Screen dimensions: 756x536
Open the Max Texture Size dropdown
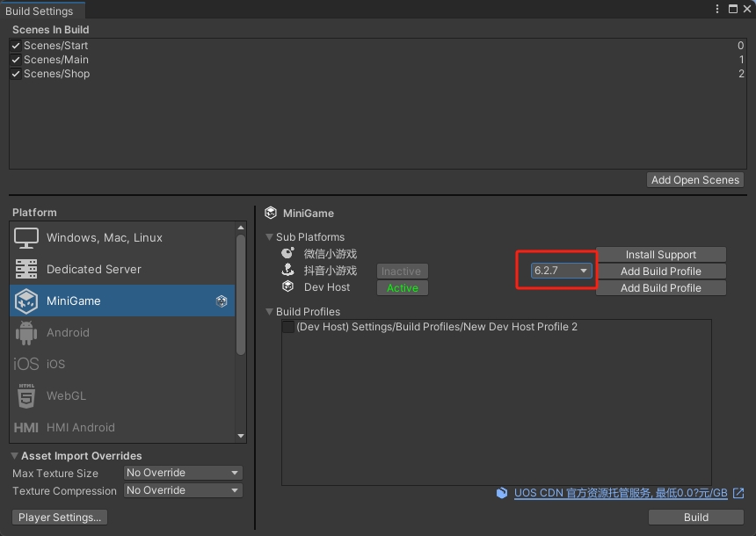coord(183,473)
